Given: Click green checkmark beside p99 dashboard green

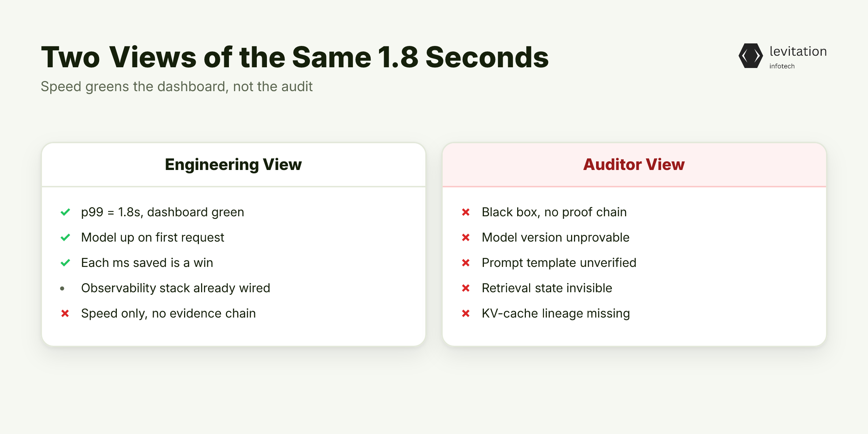Looking at the screenshot, I should click(x=65, y=212).
